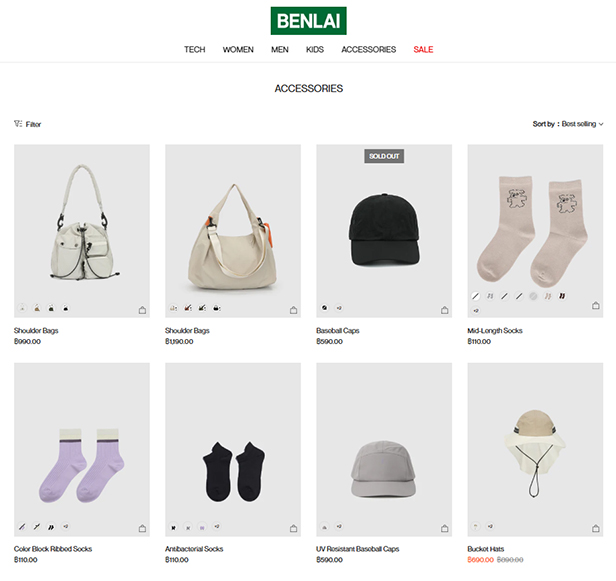
Task: Choose purple swatch on Antibacterial Socks
Action: click(202, 528)
